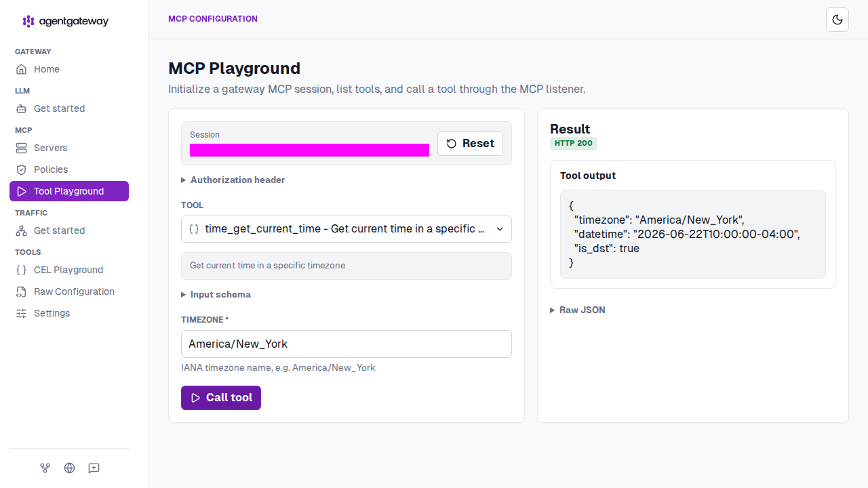This screenshot has width=868, height=488.
Task: Click the globe icon in the sidebar footer
Action: [69, 468]
